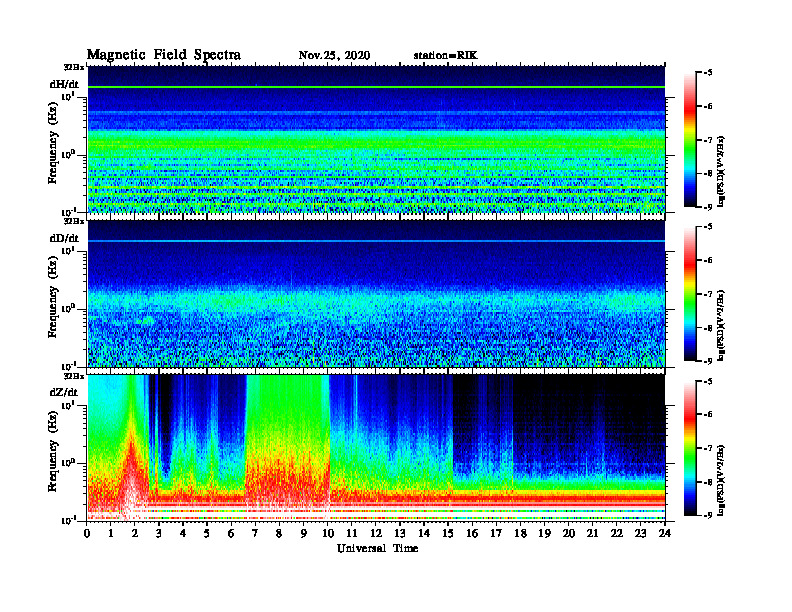Click hour 7 on the time axis

pyautogui.click(x=256, y=533)
